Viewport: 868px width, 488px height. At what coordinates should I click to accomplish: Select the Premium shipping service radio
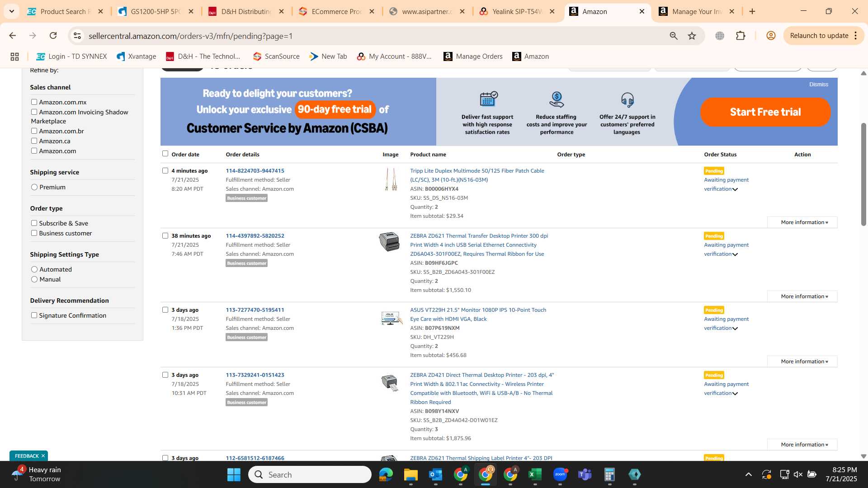34,187
